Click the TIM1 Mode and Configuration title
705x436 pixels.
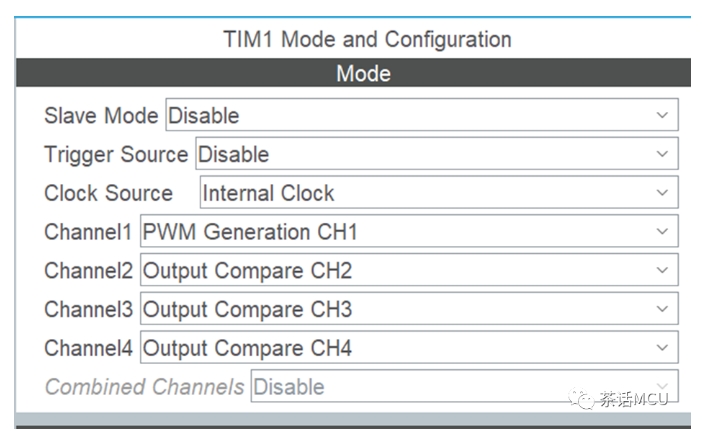point(367,40)
